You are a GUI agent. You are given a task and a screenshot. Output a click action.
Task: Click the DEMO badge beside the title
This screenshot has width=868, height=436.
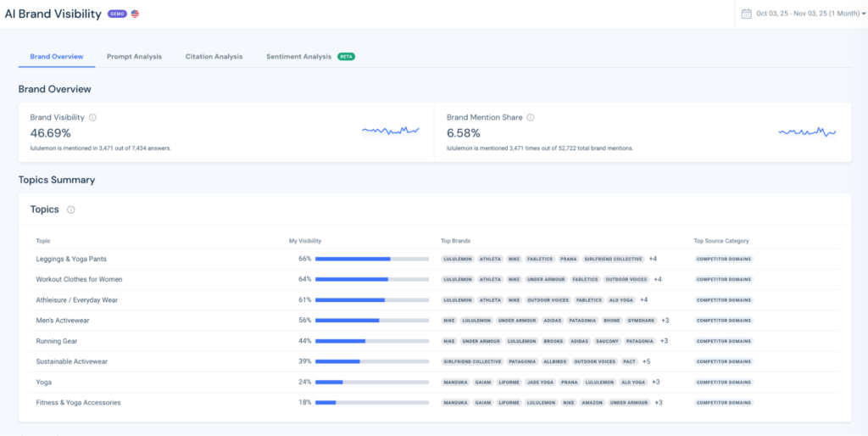(117, 14)
